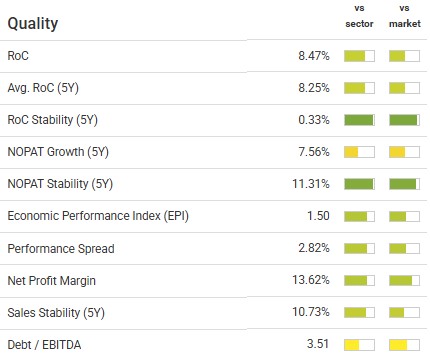This screenshot has width=430, height=360.
Task: Click the NOPAT Growth vs sector bar
Action: (x=359, y=152)
